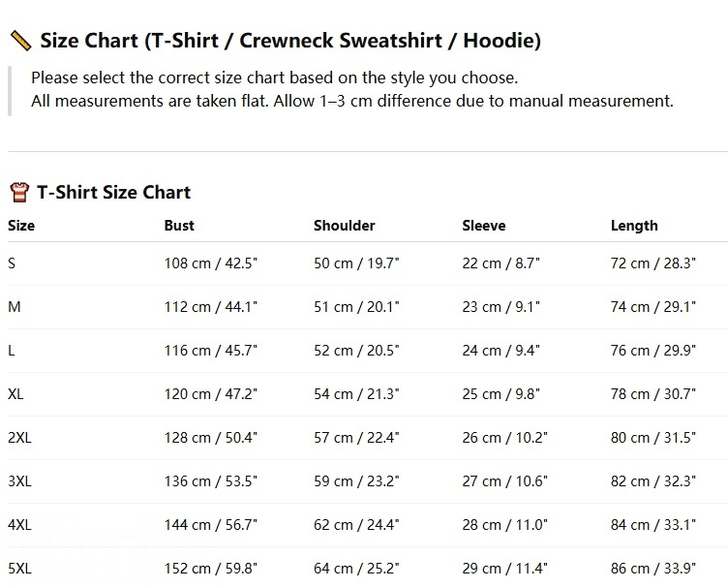This screenshot has width=728, height=588.
Task: Select shoulder value 54 cm / 21.3"
Action: (x=356, y=394)
